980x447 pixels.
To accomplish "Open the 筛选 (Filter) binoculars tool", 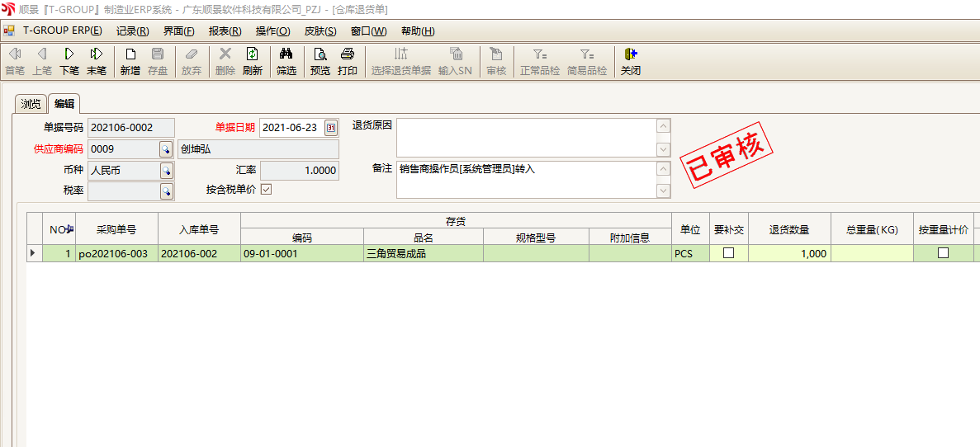I will (x=286, y=62).
